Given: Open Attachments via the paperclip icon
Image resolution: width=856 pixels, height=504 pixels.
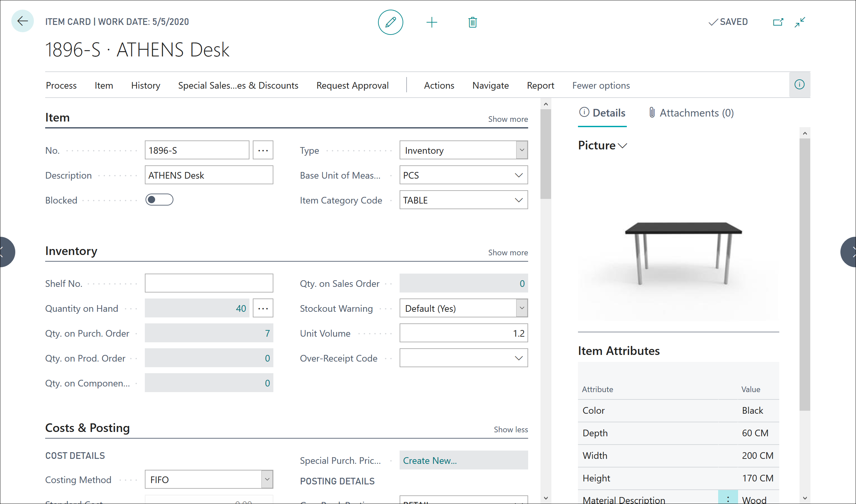Looking at the screenshot, I should coord(651,113).
